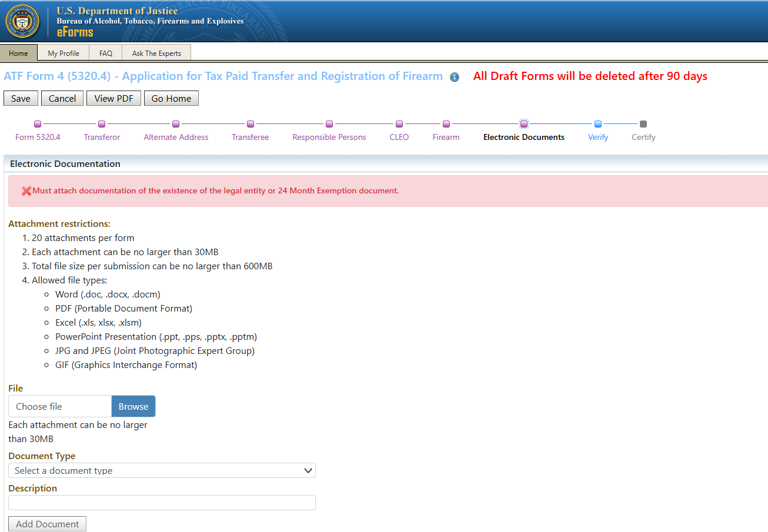Select the Transferor step marker
Screen dimensions: 768x532
(102, 124)
